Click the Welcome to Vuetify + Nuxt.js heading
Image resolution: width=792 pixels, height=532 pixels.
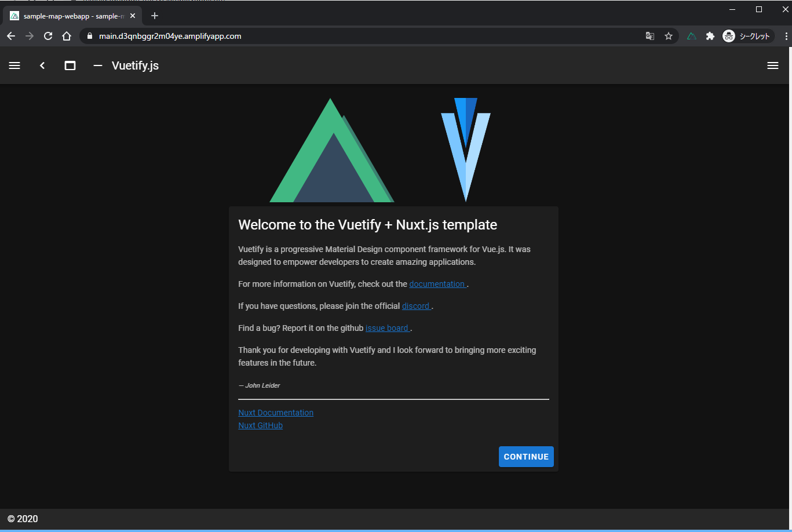coord(367,225)
